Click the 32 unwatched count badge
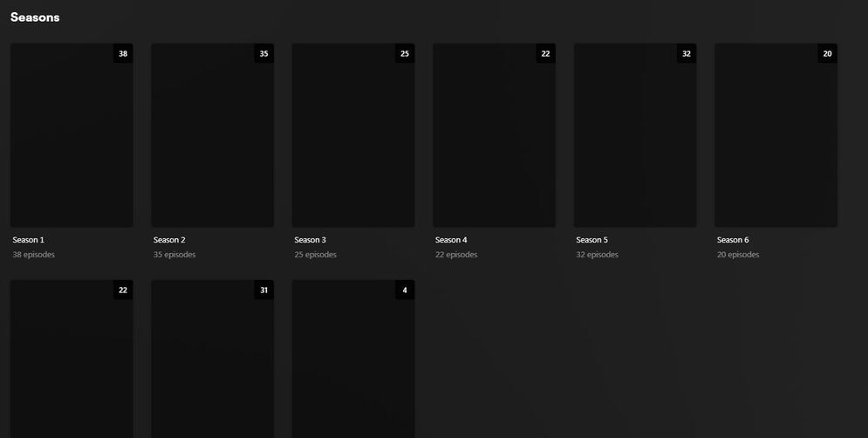The image size is (868, 438). (687, 54)
